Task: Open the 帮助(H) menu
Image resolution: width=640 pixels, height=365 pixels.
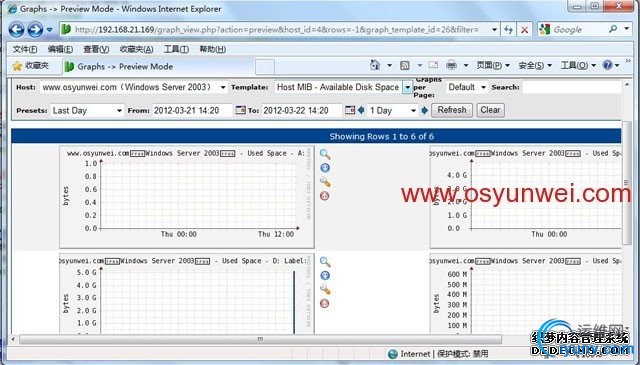Action: [212, 49]
